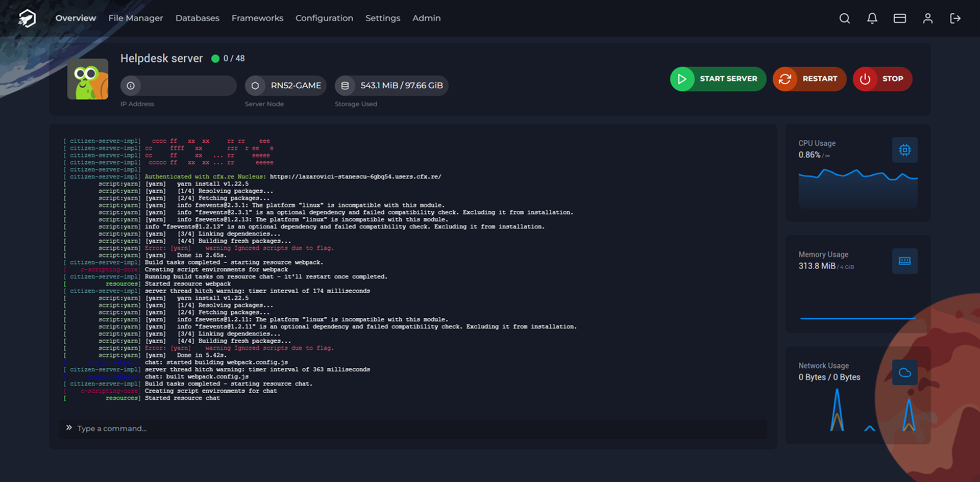Click the IP Address field
Viewport: 980px width, 482px height.
(x=179, y=86)
